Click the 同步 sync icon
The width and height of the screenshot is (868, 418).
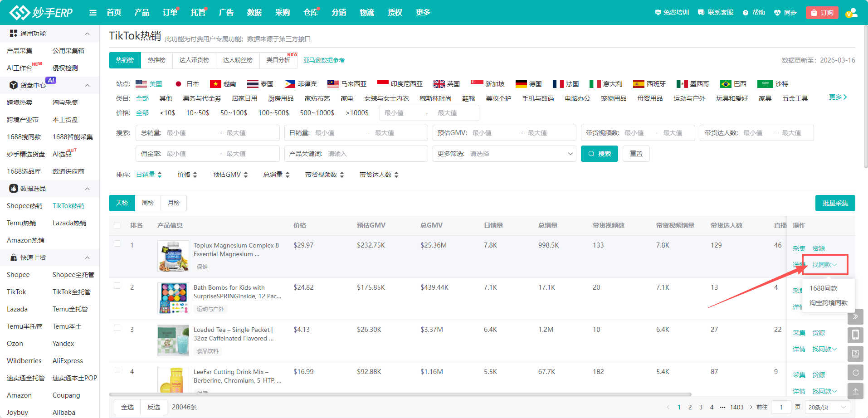777,13
